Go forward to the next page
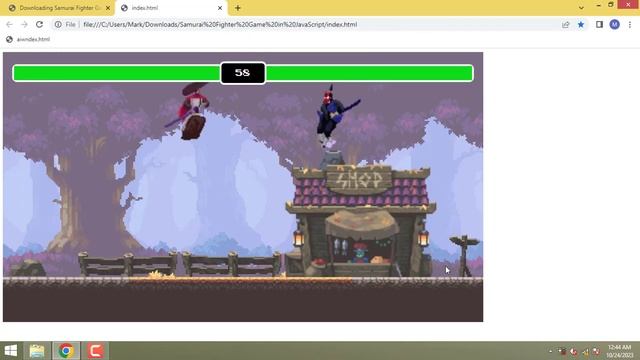Screen dimensions: 640x360 click(24, 24)
